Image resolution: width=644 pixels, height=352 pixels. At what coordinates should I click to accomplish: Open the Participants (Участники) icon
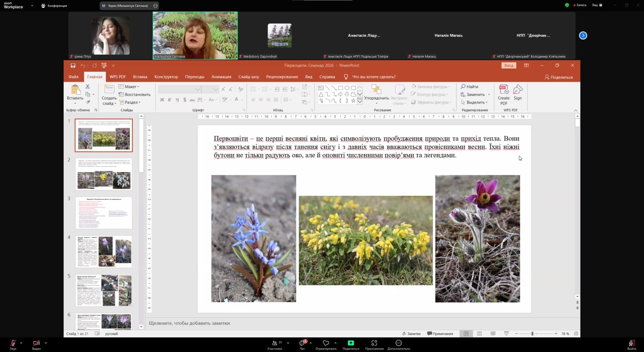(275, 343)
